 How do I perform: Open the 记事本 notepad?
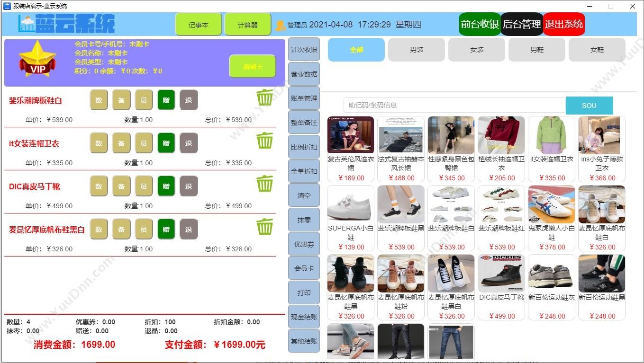coord(199,25)
